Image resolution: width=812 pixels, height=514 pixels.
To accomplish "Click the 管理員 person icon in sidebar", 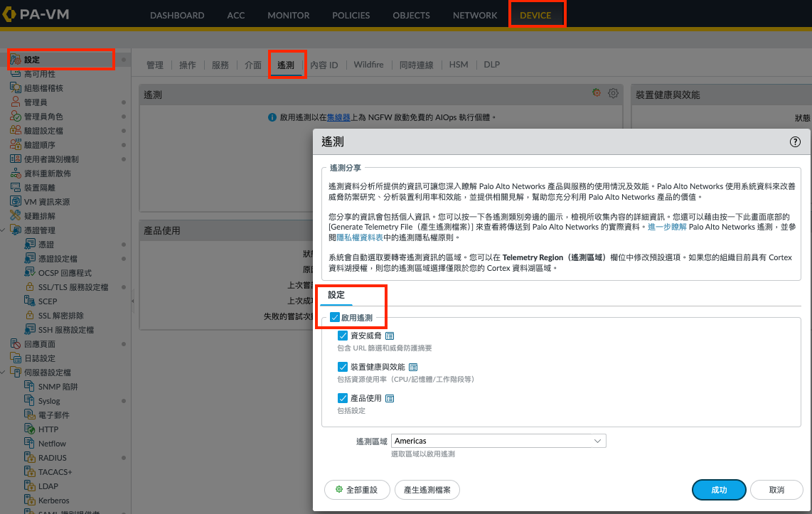I will pyautogui.click(x=16, y=102).
